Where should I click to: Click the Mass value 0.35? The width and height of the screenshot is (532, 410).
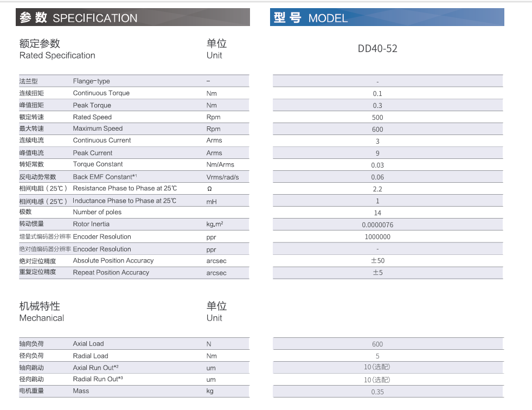point(377,392)
